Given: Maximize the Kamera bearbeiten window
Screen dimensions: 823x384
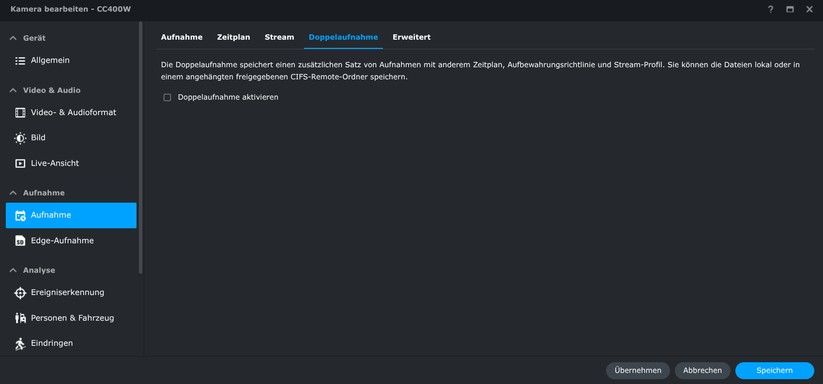Looking at the screenshot, I should click(790, 9).
